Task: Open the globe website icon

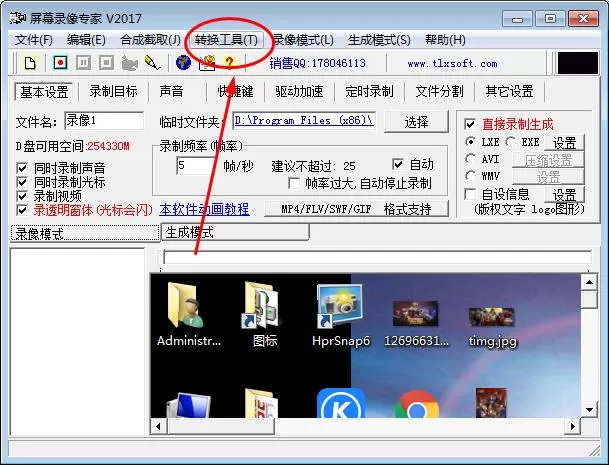Action: [183, 63]
